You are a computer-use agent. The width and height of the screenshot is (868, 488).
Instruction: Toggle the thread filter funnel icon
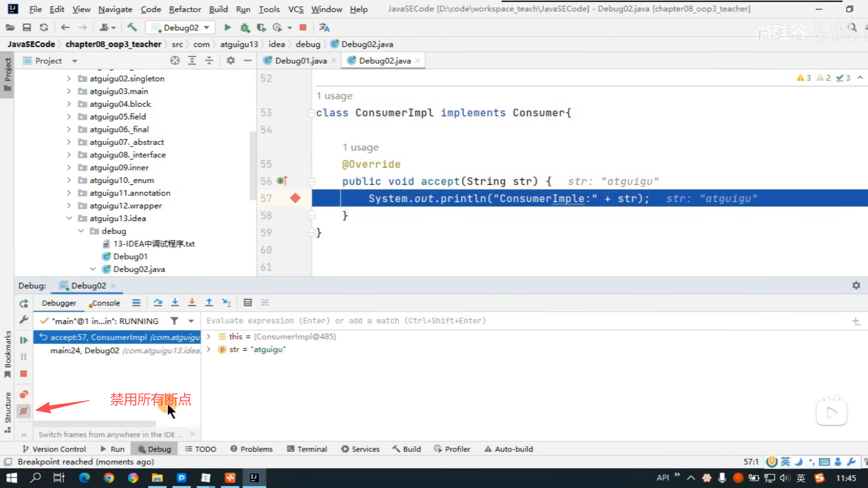(174, 321)
